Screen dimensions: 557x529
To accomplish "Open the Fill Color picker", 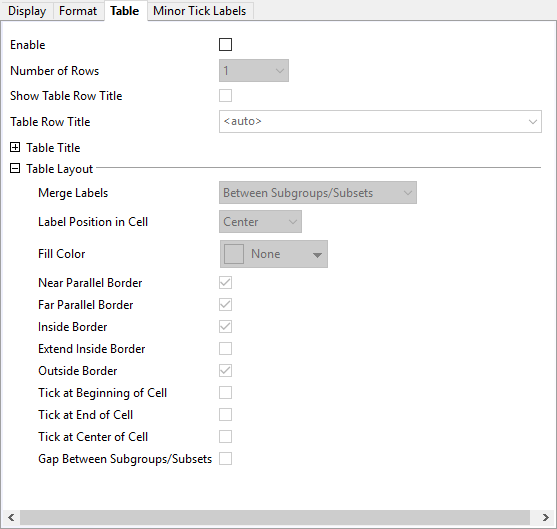I will click(274, 254).
